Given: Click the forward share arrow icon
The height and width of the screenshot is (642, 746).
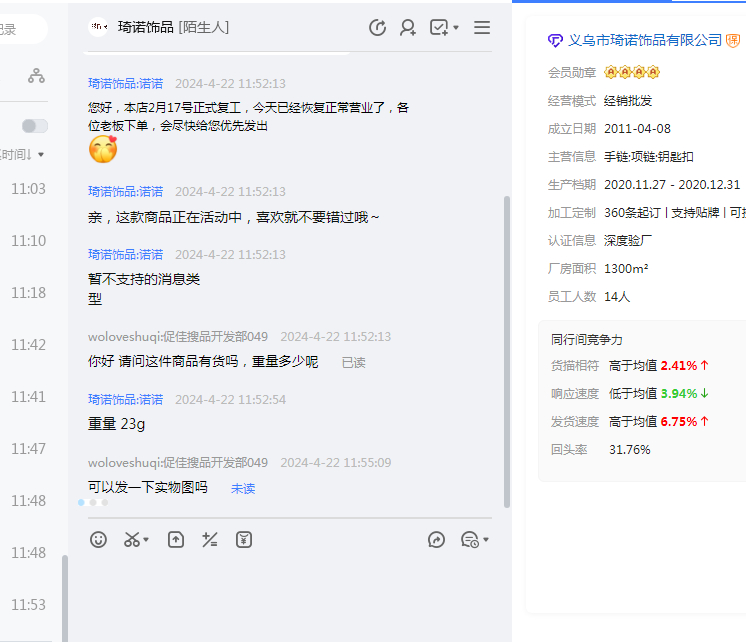Looking at the screenshot, I should (x=436, y=540).
